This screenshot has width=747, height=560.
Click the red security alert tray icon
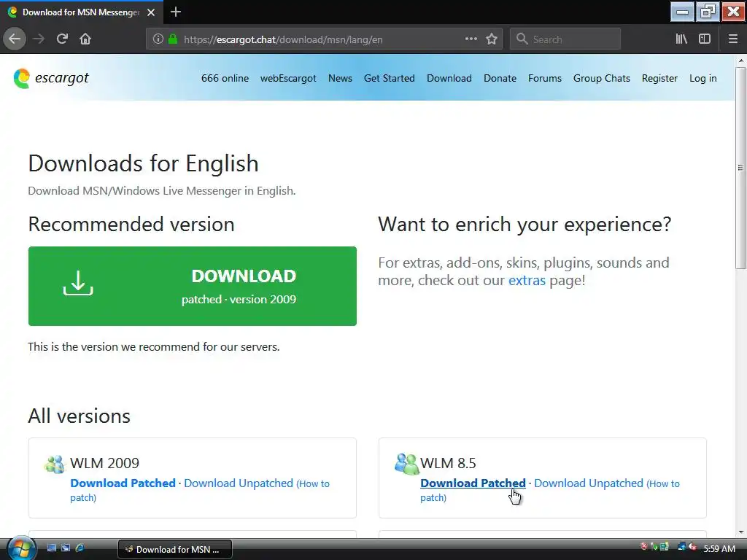click(644, 547)
